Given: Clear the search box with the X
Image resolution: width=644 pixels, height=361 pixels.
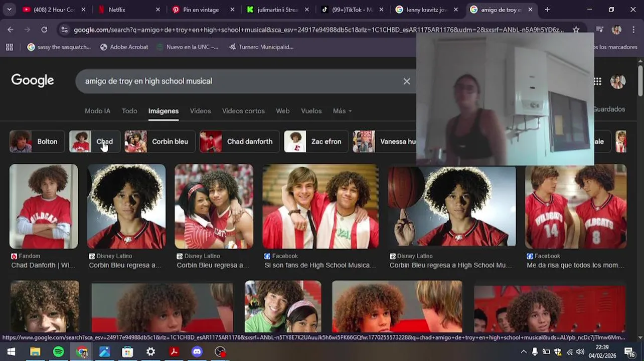Looking at the screenshot, I should pyautogui.click(x=407, y=81).
